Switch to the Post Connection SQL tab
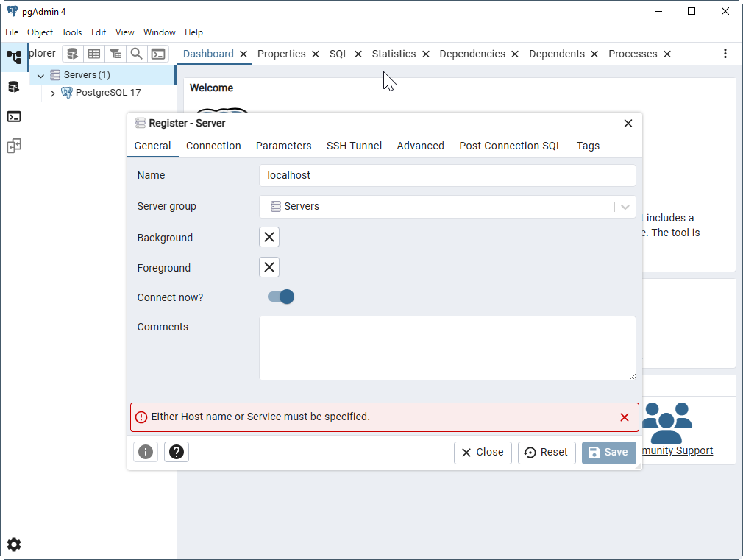Image resolution: width=743 pixels, height=560 pixels. coord(511,146)
